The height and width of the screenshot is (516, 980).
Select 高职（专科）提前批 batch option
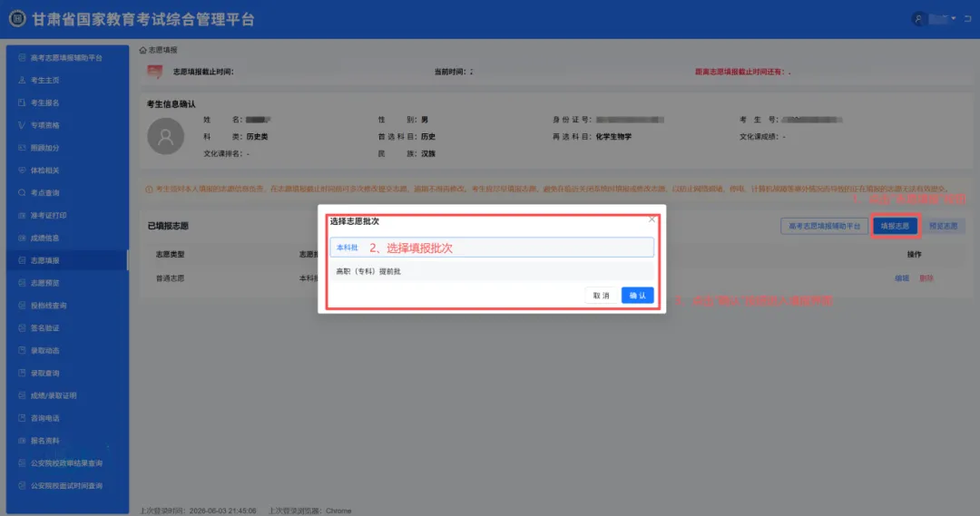click(491, 271)
